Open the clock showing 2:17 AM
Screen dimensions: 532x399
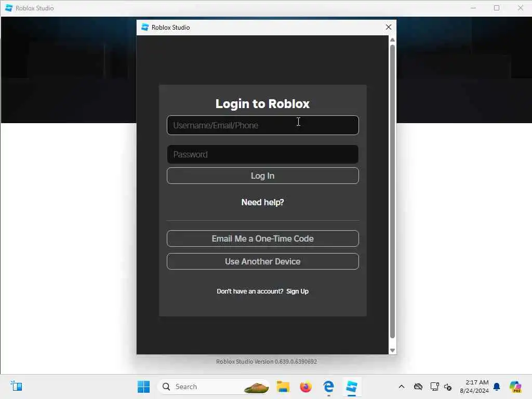[474, 387]
